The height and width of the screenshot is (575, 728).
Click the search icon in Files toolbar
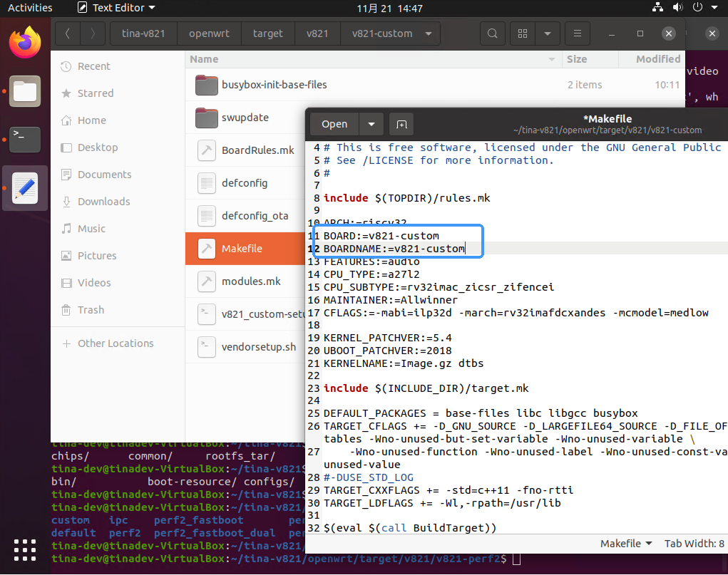[x=492, y=33]
